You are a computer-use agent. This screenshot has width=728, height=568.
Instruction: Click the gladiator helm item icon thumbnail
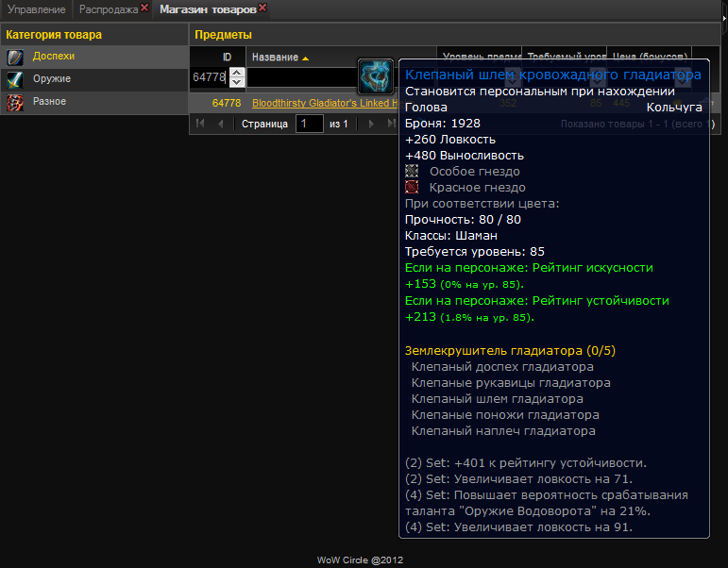[x=376, y=76]
